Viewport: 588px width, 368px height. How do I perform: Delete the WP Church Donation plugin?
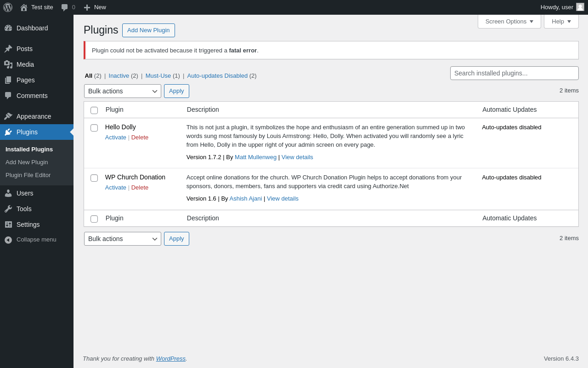pos(140,188)
